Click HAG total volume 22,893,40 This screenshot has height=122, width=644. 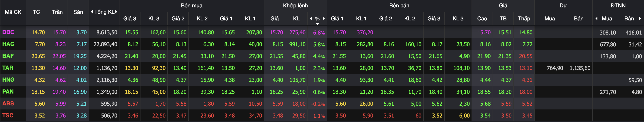tap(105, 44)
